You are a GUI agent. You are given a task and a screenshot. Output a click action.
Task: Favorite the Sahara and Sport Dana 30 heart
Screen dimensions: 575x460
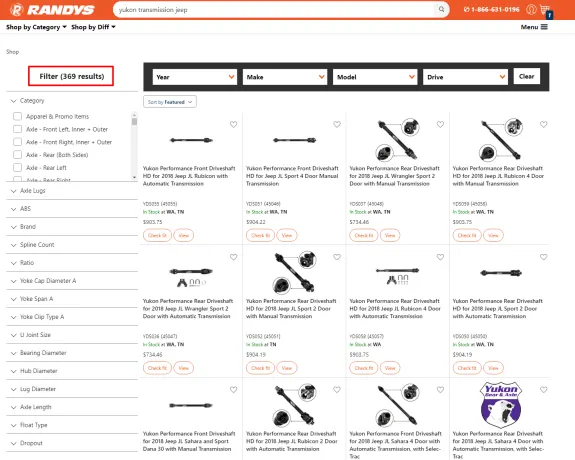(234, 390)
